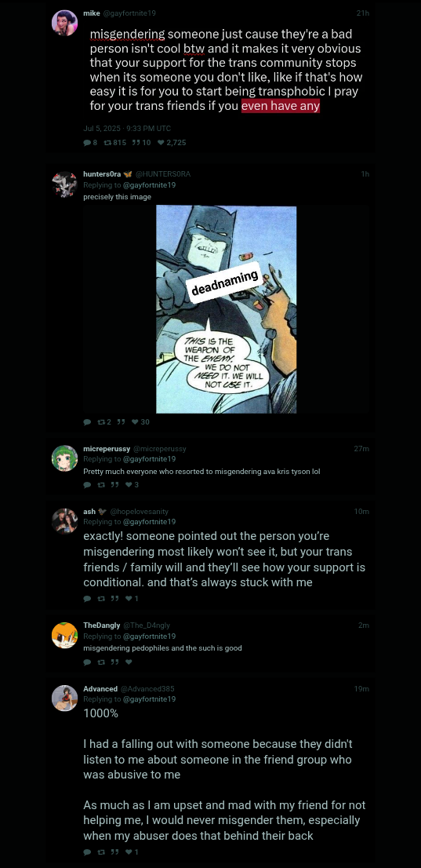Screen dimensions: 421x868
Task: Like mike's post with 2,725 hearts
Action: coord(161,142)
